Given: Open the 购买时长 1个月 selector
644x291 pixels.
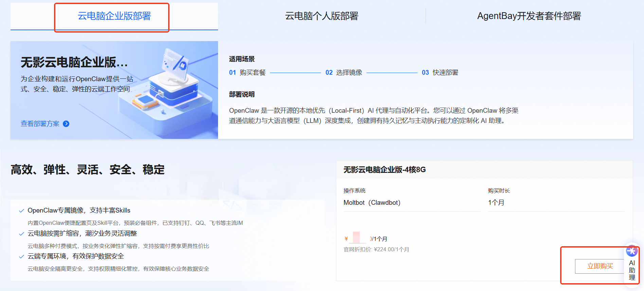Looking at the screenshot, I should pyautogui.click(x=556, y=203).
